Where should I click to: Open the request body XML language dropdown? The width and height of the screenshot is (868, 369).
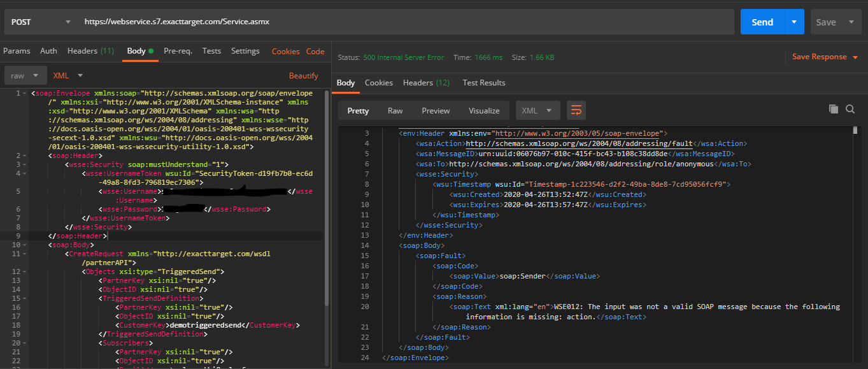pos(68,76)
